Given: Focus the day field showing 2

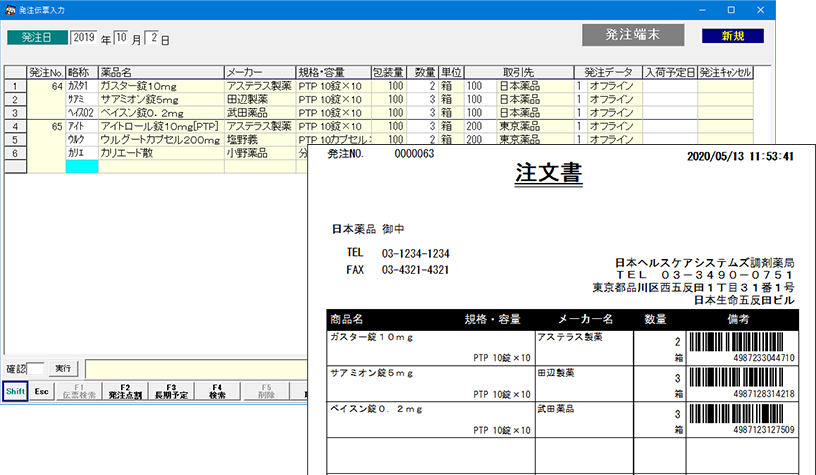Looking at the screenshot, I should tap(152, 37).
